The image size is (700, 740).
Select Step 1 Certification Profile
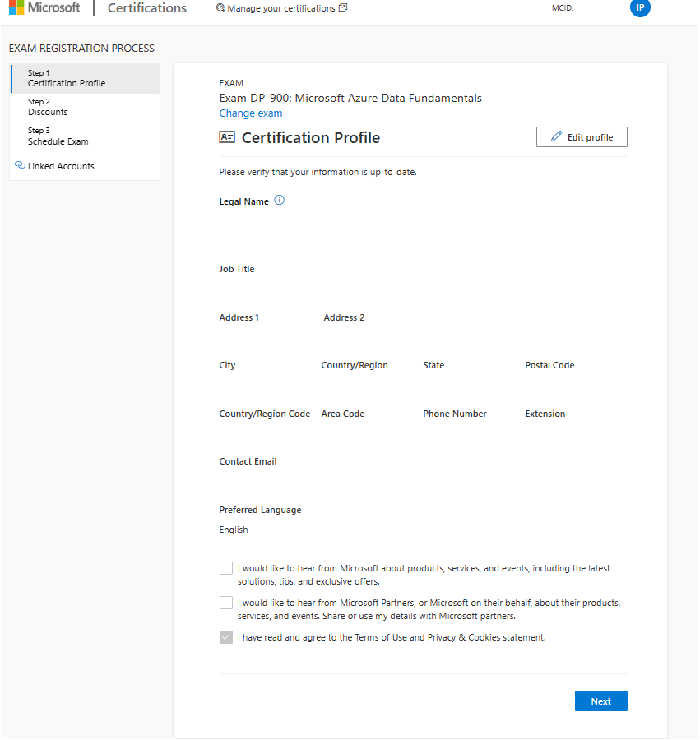click(x=86, y=78)
